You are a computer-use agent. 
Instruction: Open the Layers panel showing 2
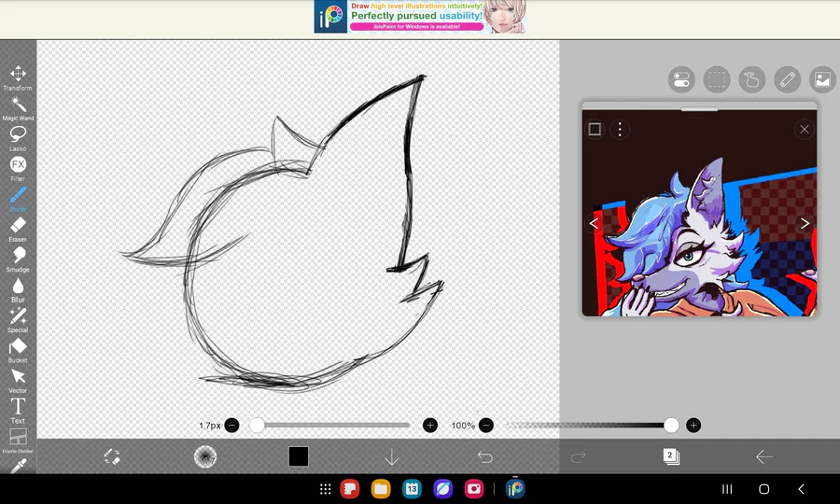pyautogui.click(x=671, y=456)
